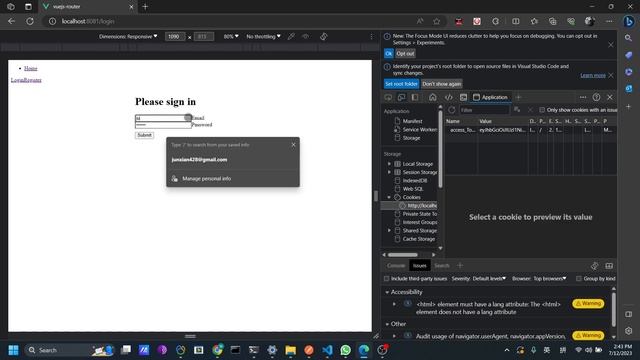This screenshot has width=640, height=360.
Task: Focus the cookie Filter input
Action: [x=484, y=110]
